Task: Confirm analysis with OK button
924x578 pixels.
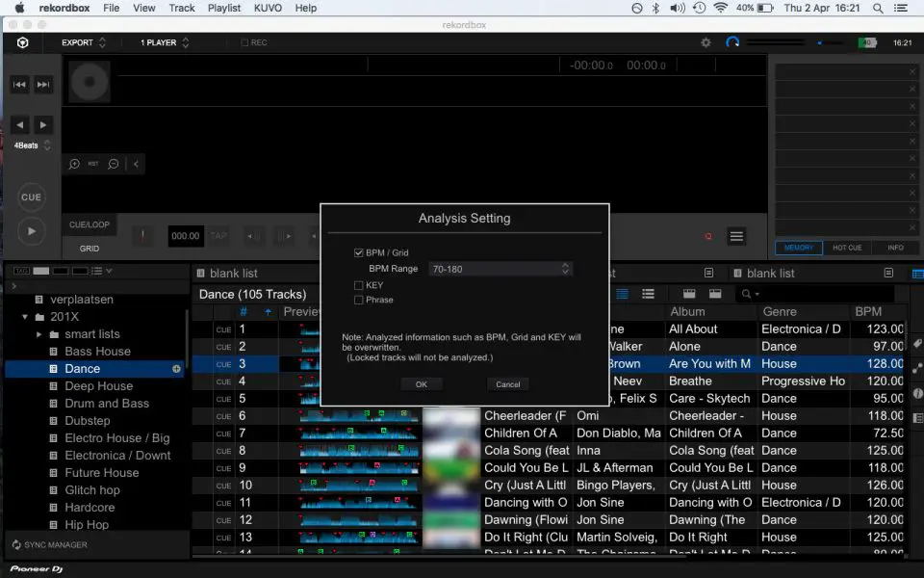Action: coord(422,384)
